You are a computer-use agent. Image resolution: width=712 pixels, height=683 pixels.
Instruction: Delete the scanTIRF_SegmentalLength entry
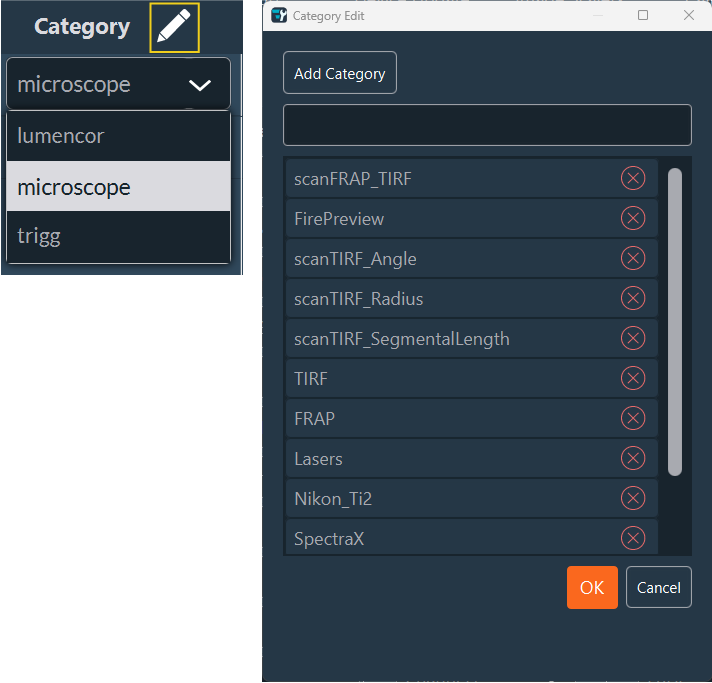click(633, 338)
